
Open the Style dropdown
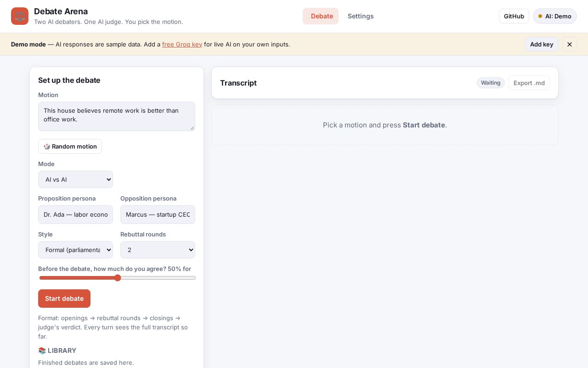click(x=75, y=250)
